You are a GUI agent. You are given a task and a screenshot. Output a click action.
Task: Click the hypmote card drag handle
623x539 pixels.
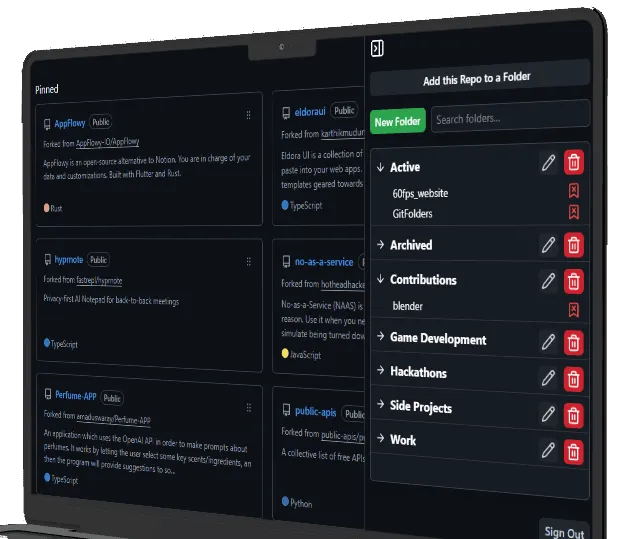(249, 261)
